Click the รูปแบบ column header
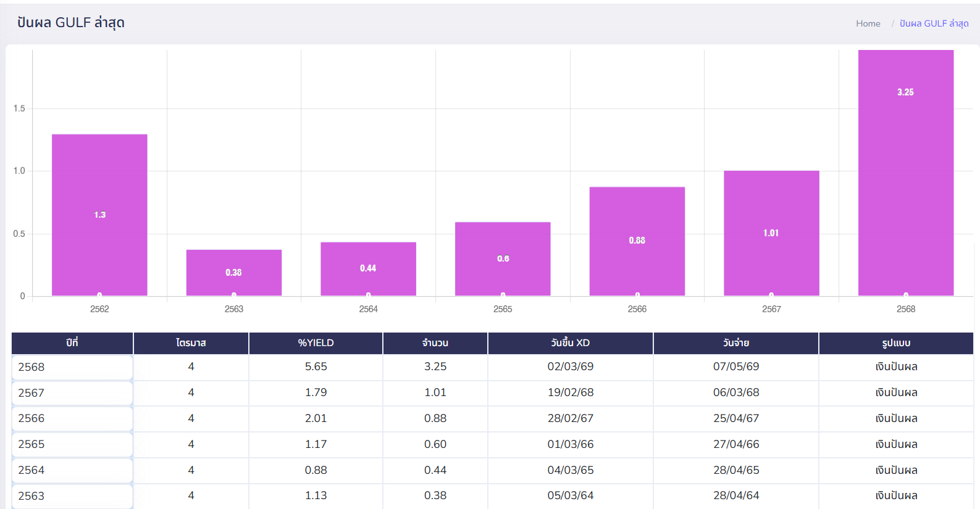 coord(896,343)
